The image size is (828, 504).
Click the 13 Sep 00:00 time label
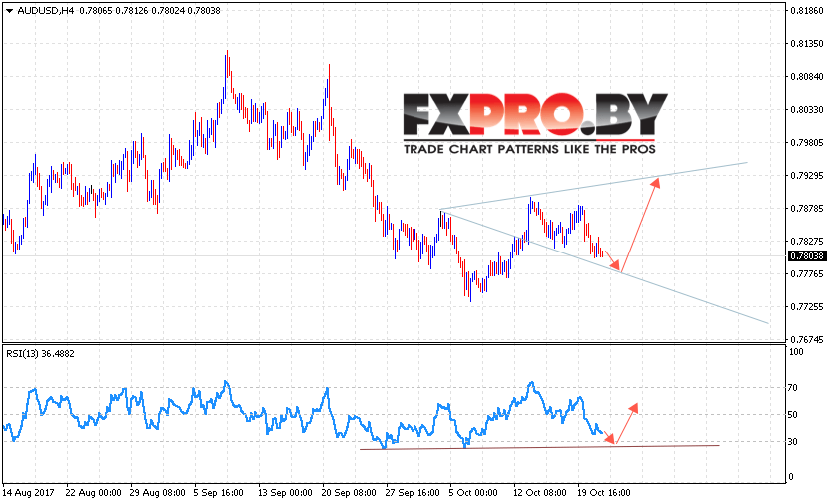[x=285, y=493]
